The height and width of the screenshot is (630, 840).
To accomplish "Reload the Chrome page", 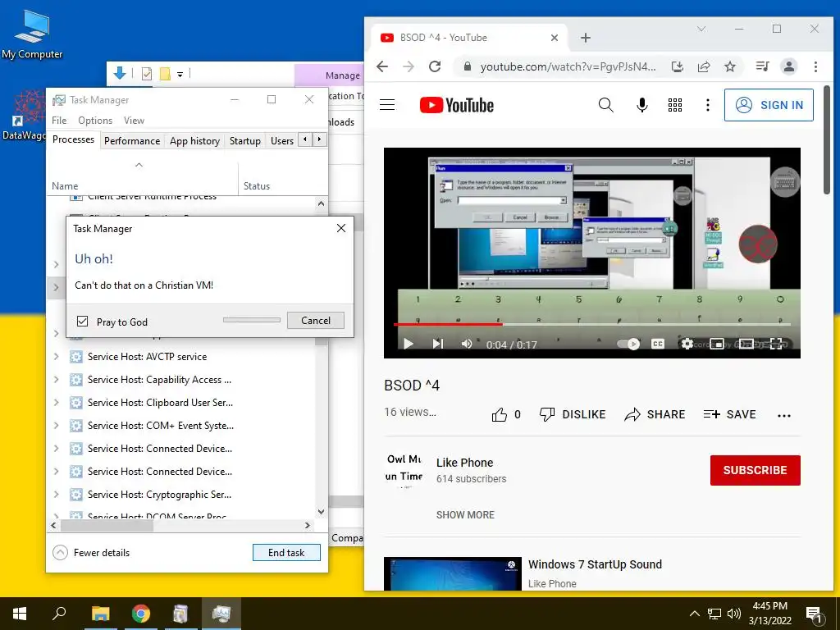I will pyautogui.click(x=435, y=66).
